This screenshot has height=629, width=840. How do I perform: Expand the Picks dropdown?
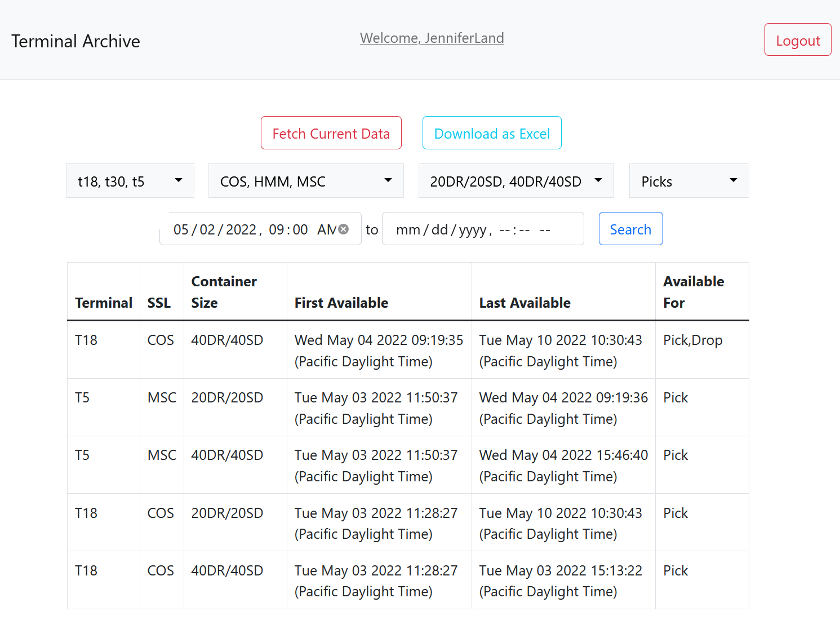[x=688, y=181]
